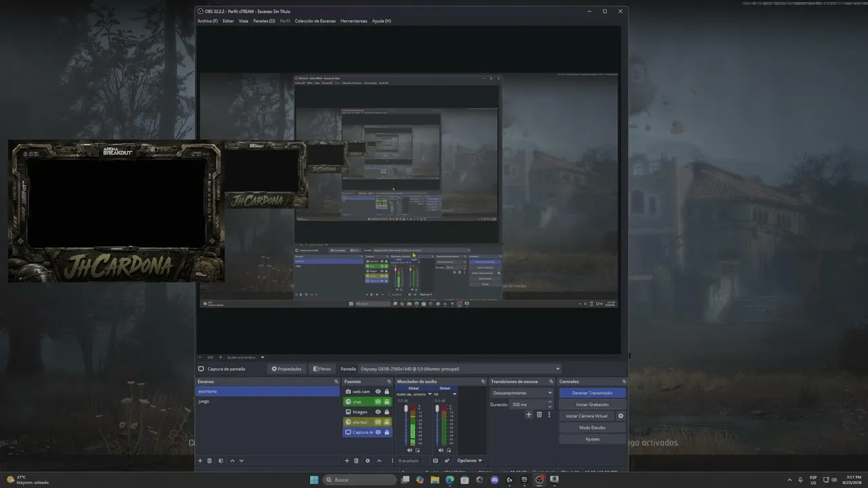The image size is (868, 488).
Task: Toggle audio mixer layout icon
Action: (436, 461)
